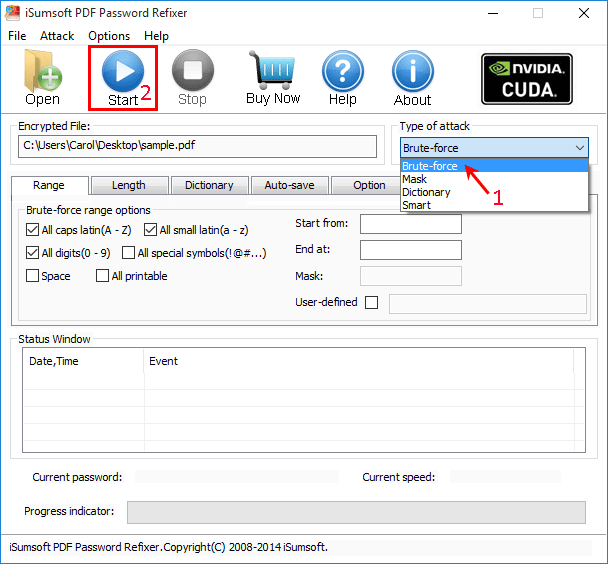
Task: Open the File menu
Action: [x=17, y=36]
